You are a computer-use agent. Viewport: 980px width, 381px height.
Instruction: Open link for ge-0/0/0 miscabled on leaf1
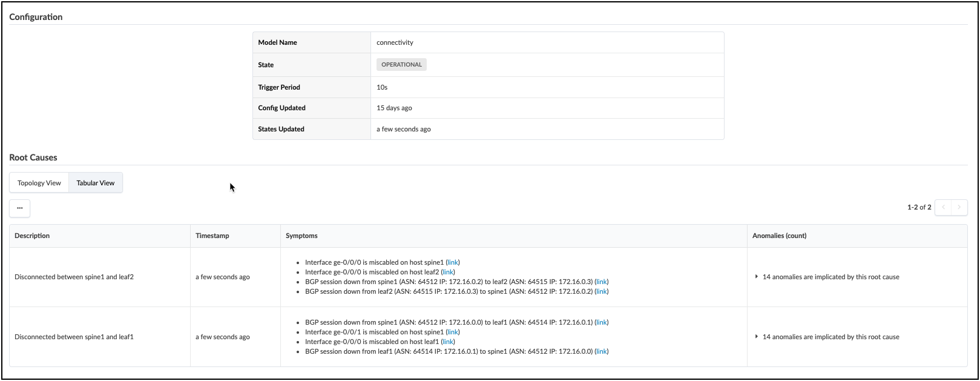pos(448,342)
